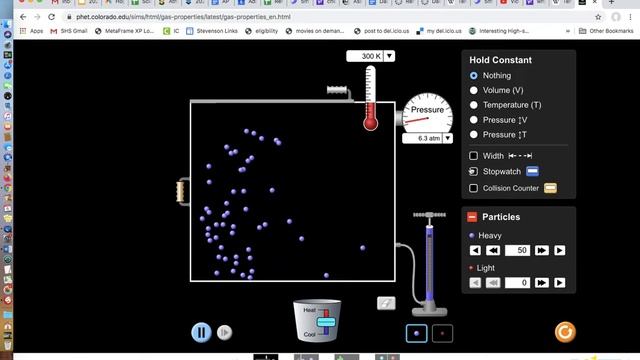This screenshot has height=360, width=640.
Task: Click the width arrows icon beside Width
Action: tap(520, 156)
